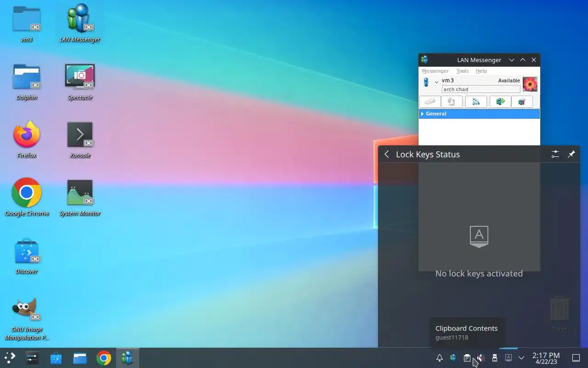Select the Dolphin desktop icon

(x=27, y=82)
